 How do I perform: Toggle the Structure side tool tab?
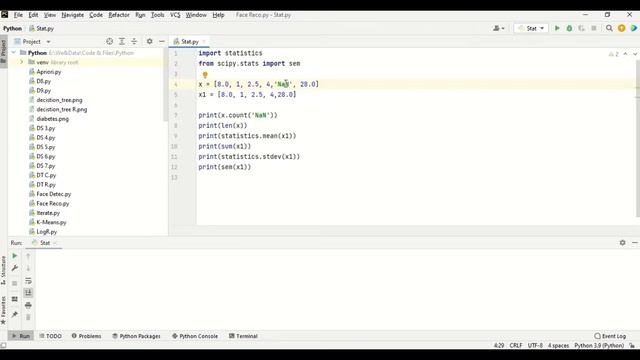3,270
